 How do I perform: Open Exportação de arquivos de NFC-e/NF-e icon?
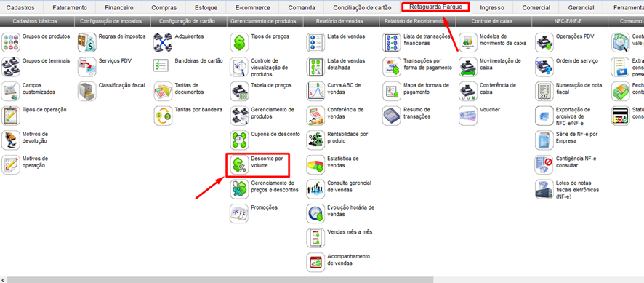tap(544, 116)
